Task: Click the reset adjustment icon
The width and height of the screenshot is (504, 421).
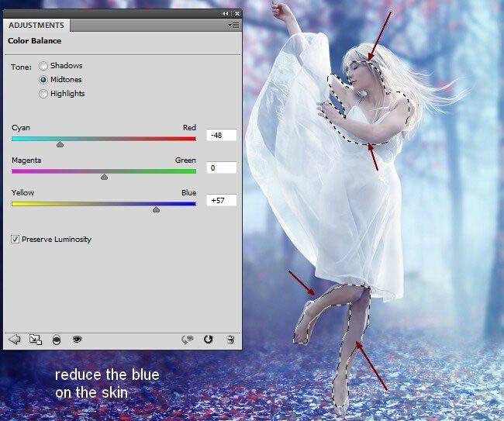Action: click(209, 339)
